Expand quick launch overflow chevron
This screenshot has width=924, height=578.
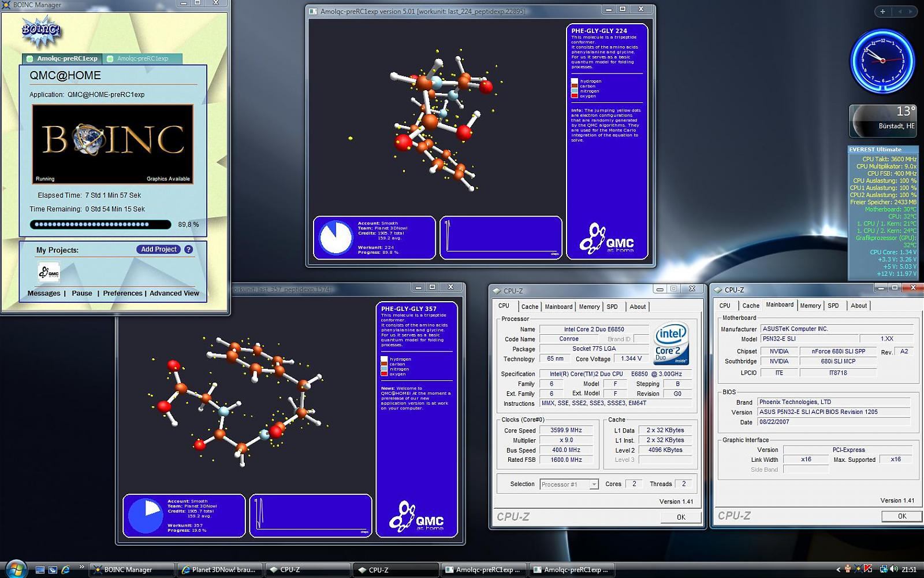81,567
